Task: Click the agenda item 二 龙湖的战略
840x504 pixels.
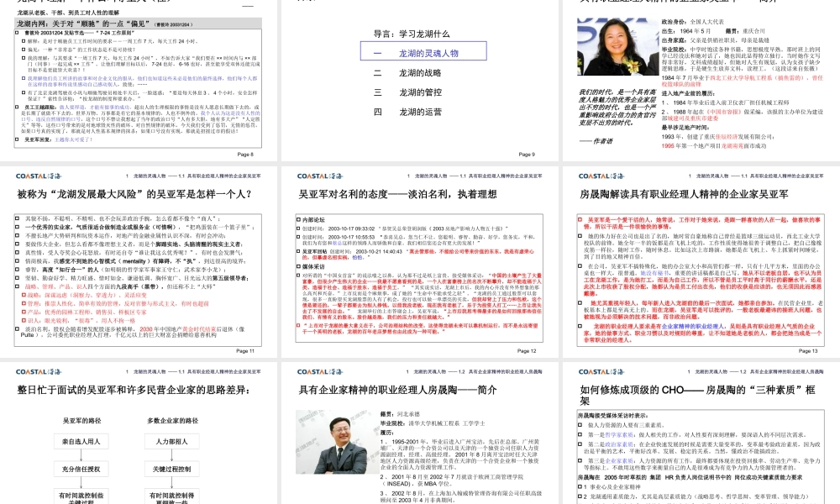Action: point(407,73)
